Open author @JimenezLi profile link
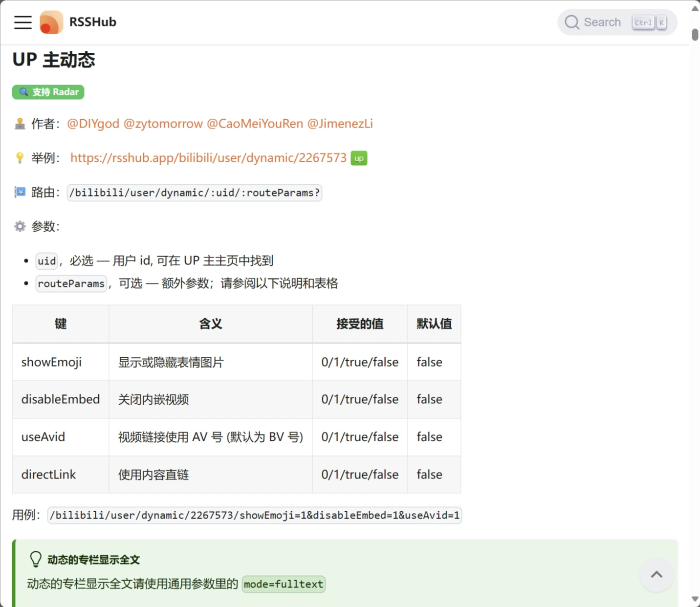Viewport: 700px width, 607px height. (340, 124)
